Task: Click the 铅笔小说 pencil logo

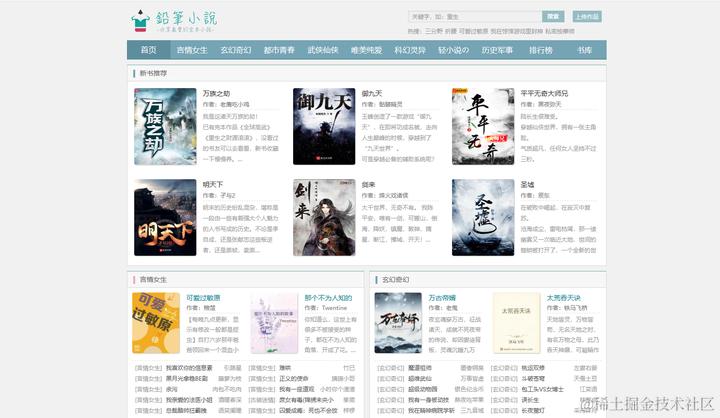Action: click(x=174, y=21)
